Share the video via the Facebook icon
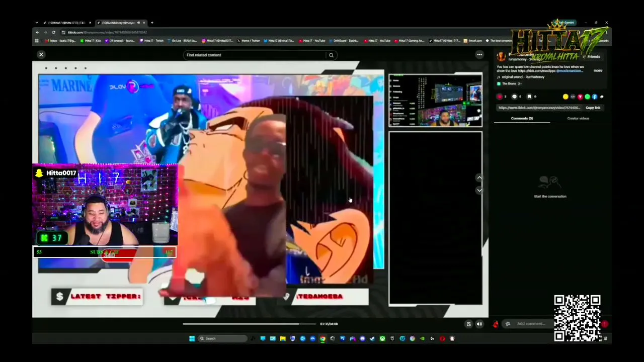 coord(594,97)
